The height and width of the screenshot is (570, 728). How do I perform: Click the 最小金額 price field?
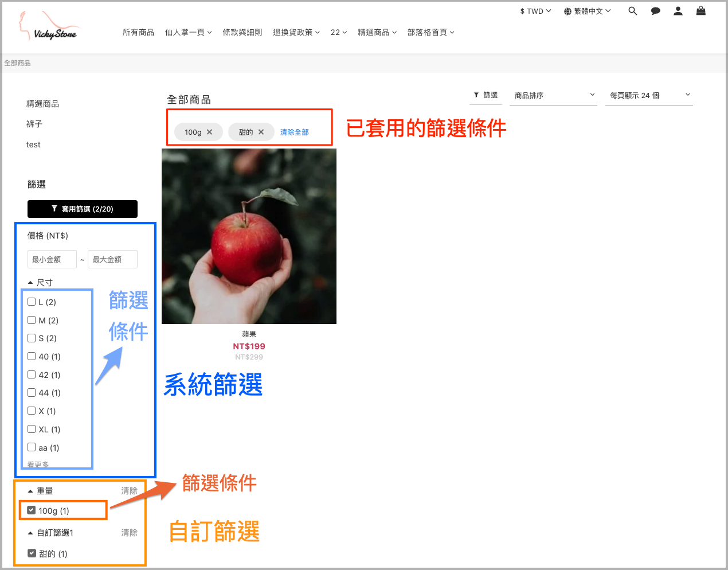52,259
